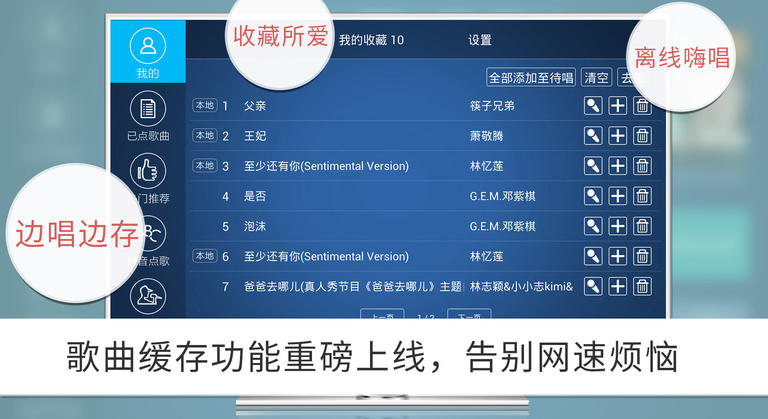The height and width of the screenshot is (419, 768).
Task: Click the 本地 tag on song 王妃
Action: pyautogui.click(x=205, y=135)
